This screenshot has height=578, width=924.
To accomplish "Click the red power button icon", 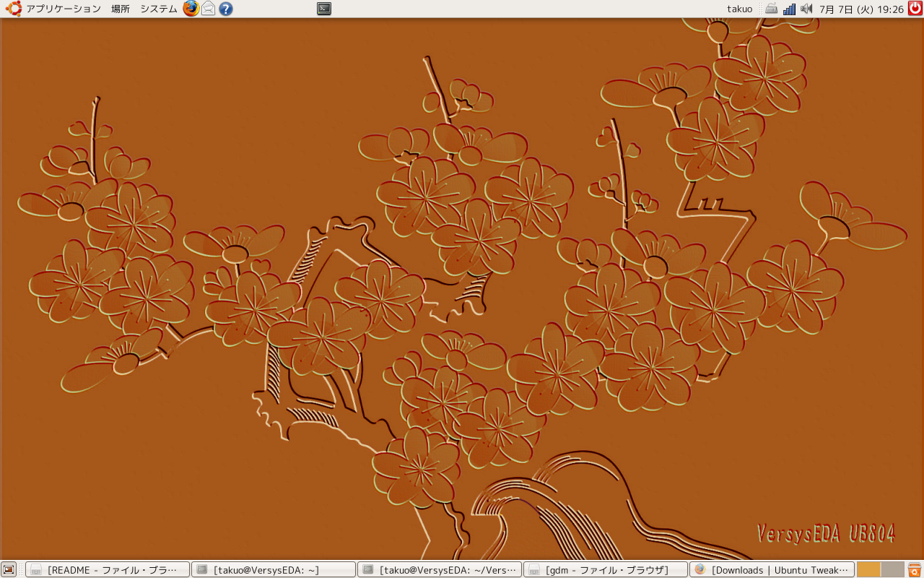I will tap(915, 9).
